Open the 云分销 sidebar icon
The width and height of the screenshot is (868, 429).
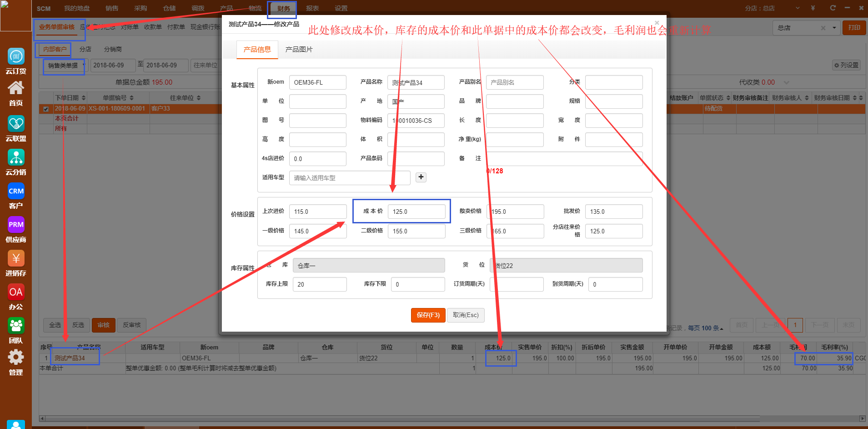[16, 157]
